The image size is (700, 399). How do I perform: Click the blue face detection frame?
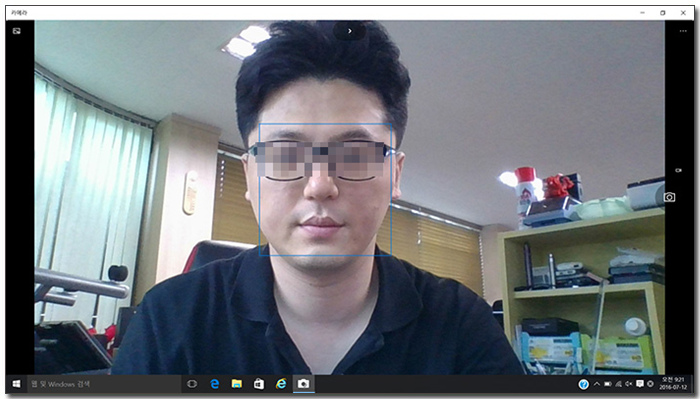[x=325, y=190]
